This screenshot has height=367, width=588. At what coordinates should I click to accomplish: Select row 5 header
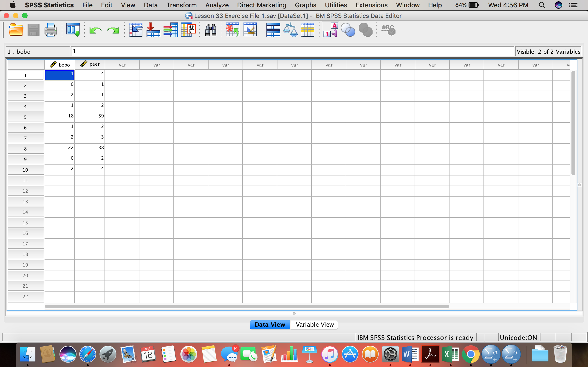tap(25, 117)
